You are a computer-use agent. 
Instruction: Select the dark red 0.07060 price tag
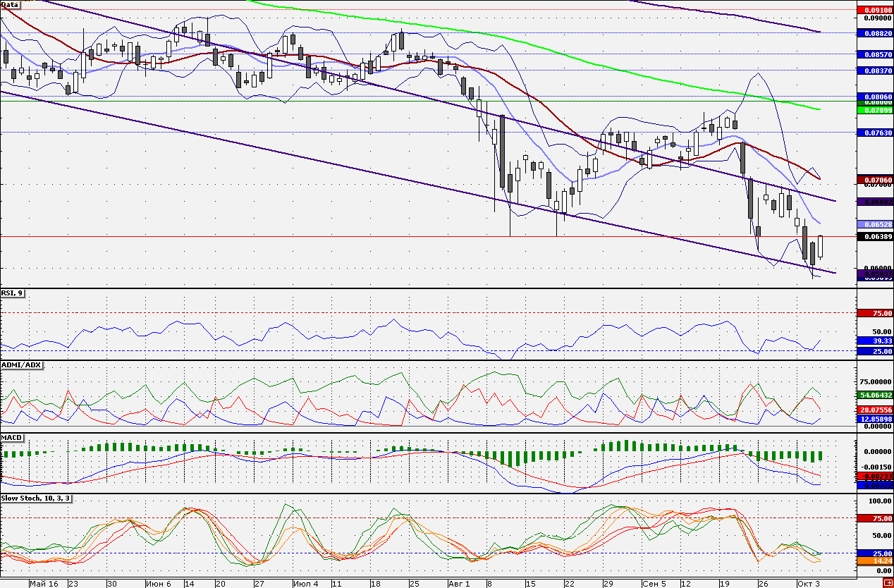[874, 180]
